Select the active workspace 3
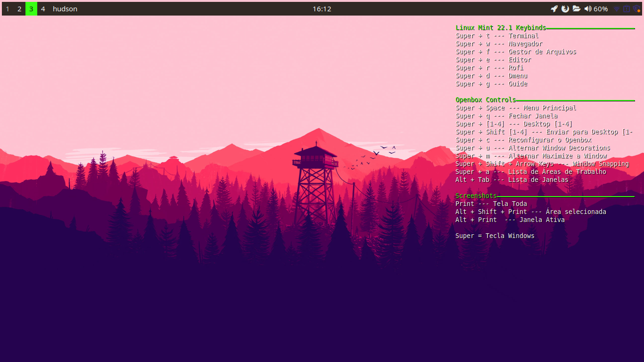The image size is (644, 362). click(x=31, y=9)
